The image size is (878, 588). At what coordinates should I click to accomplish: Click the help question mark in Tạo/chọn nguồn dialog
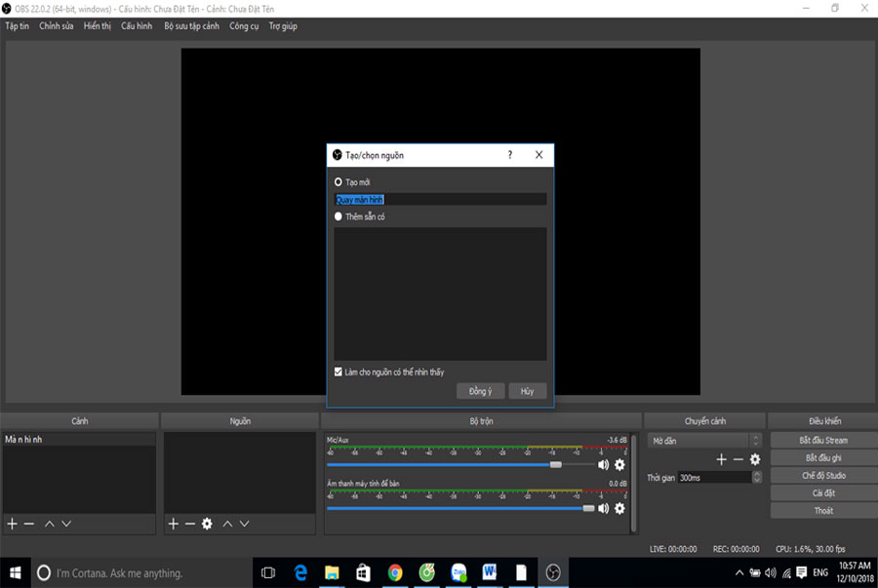point(509,155)
